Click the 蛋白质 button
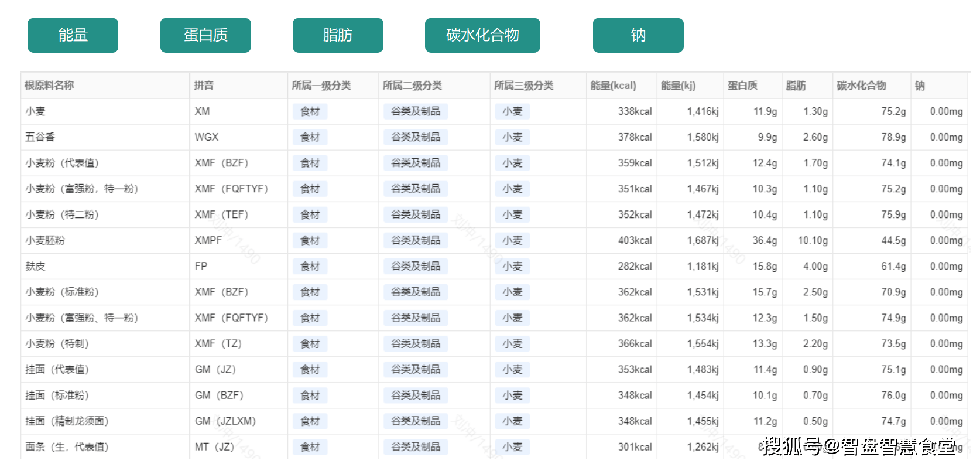Viewport: 980px width, 467px height. click(x=205, y=35)
